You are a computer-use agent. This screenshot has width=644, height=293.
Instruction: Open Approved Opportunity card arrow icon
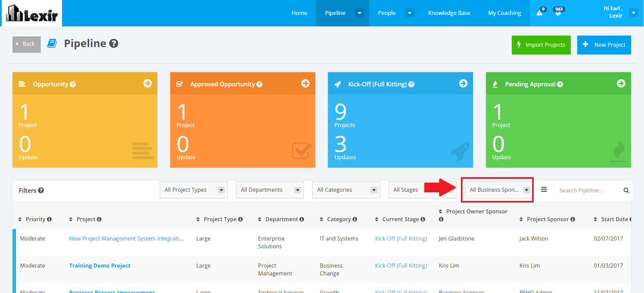[306, 83]
